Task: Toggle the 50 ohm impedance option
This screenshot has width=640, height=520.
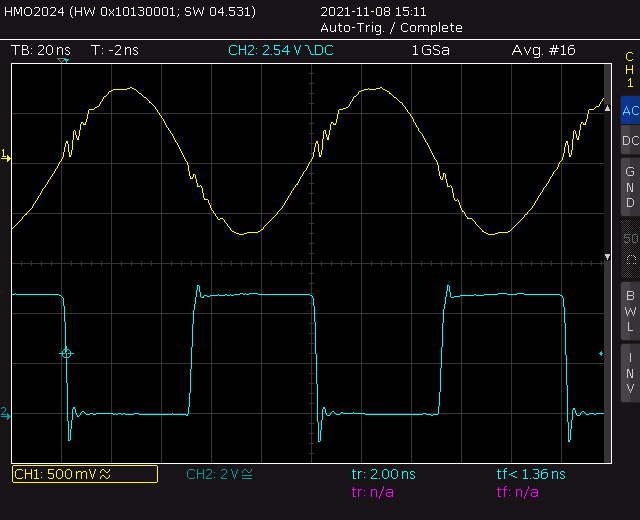Action: (630, 249)
